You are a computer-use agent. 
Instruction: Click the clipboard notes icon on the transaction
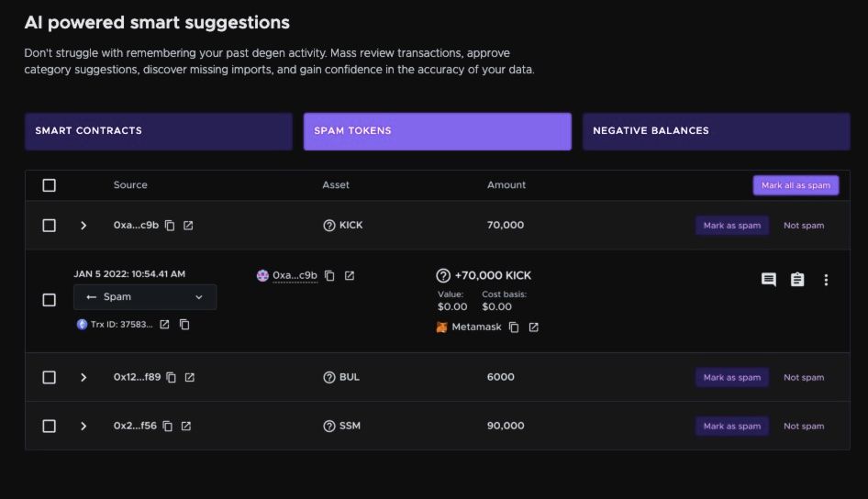coord(797,280)
